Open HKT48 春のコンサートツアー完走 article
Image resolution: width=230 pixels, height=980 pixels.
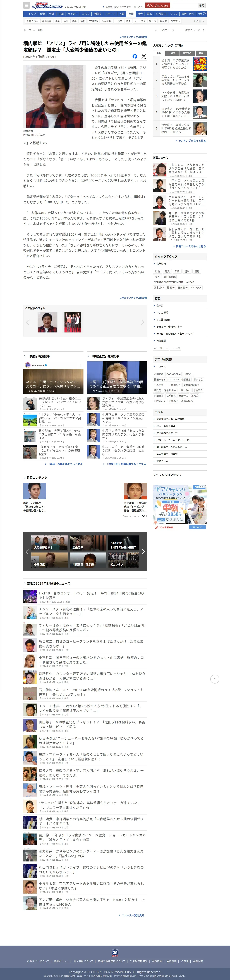click(84, 597)
